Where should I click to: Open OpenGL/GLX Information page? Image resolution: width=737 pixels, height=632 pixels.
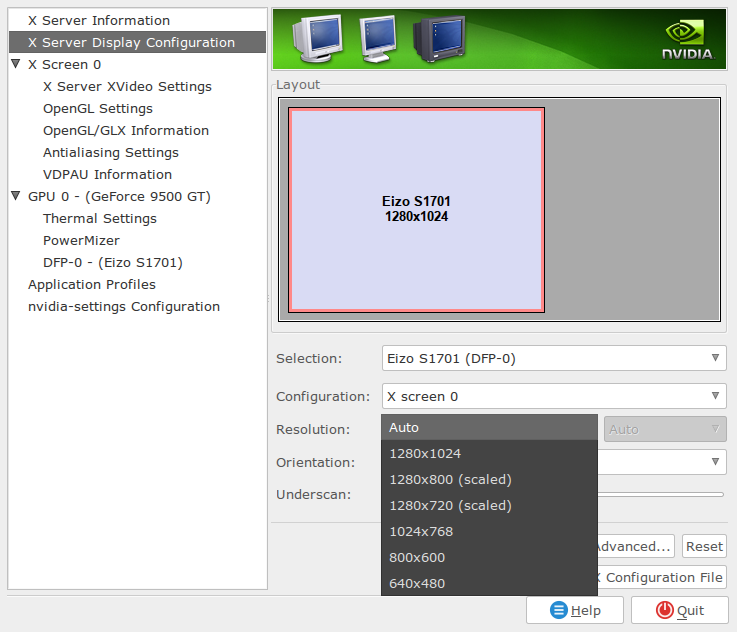click(x=126, y=131)
